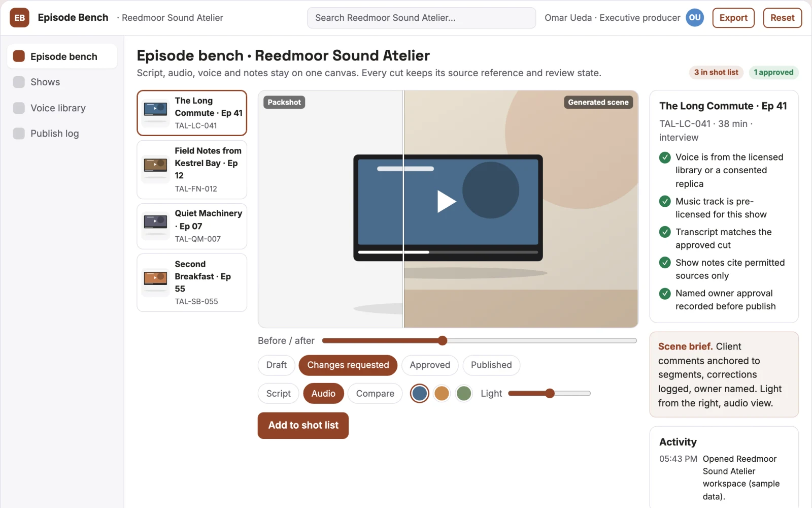
Task: Set review state to Published
Action: (491, 365)
